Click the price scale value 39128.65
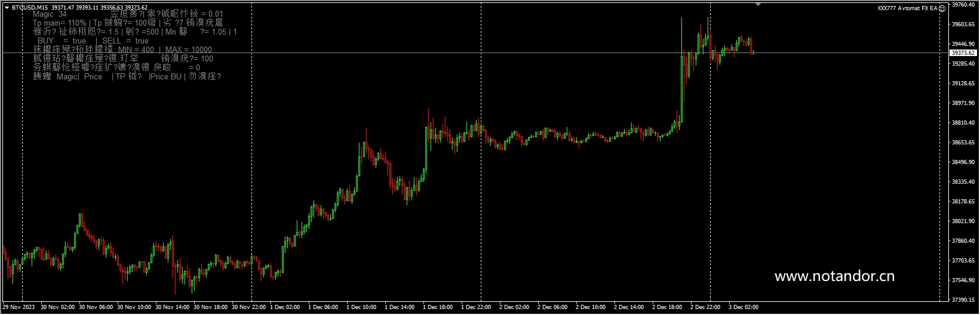This screenshot has width=980, height=315. (963, 84)
